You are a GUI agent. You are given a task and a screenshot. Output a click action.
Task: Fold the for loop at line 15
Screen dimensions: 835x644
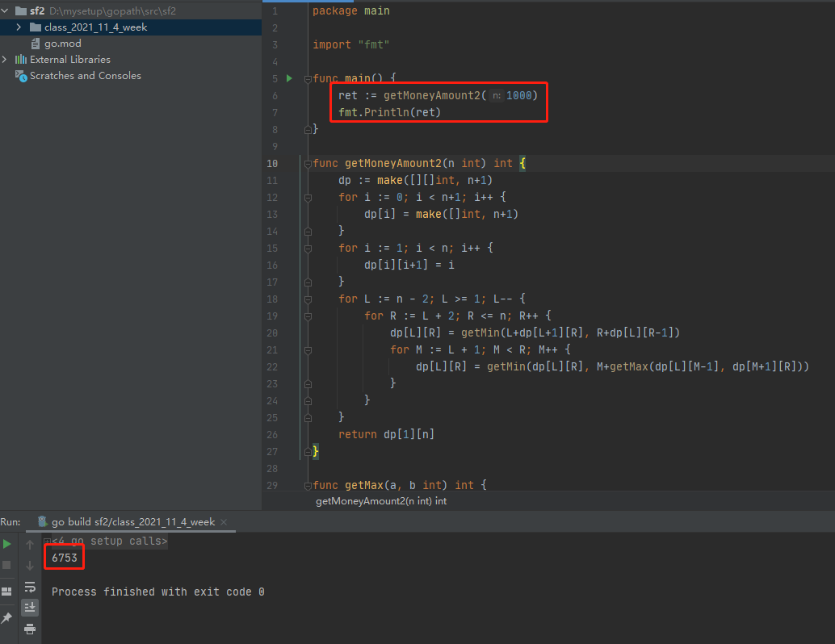coord(308,248)
